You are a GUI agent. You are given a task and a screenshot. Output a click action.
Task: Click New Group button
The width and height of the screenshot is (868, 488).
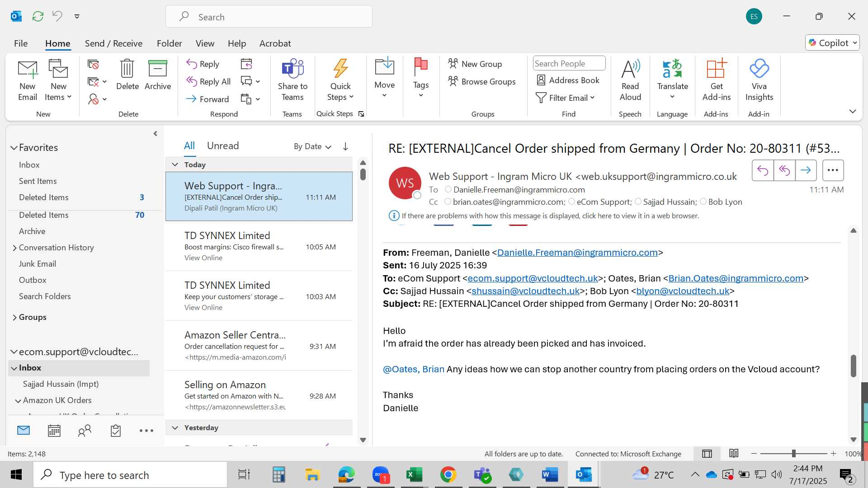coord(475,64)
